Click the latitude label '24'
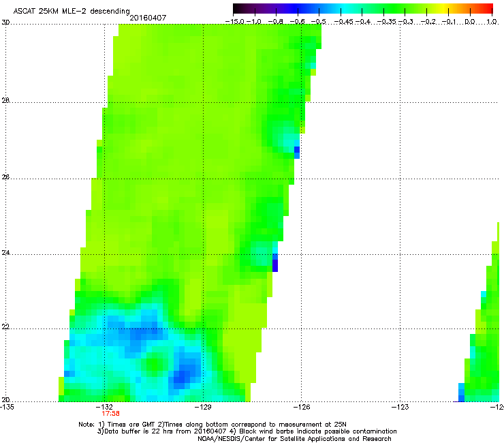 [5, 253]
